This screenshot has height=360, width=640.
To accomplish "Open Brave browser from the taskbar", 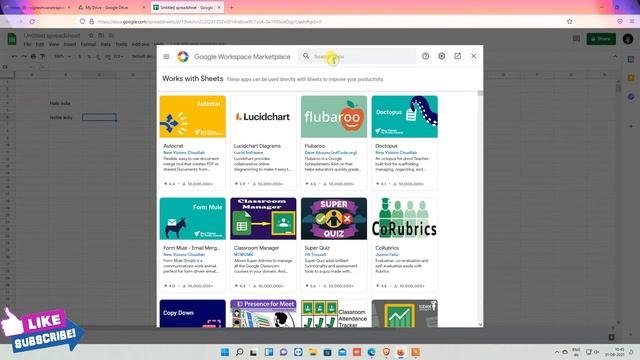I will point(386,352).
